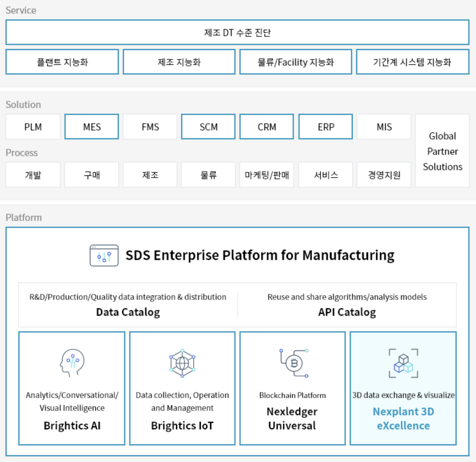Click the Solution section label
The height and width of the screenshot is (462, 476).
point(23,105)
